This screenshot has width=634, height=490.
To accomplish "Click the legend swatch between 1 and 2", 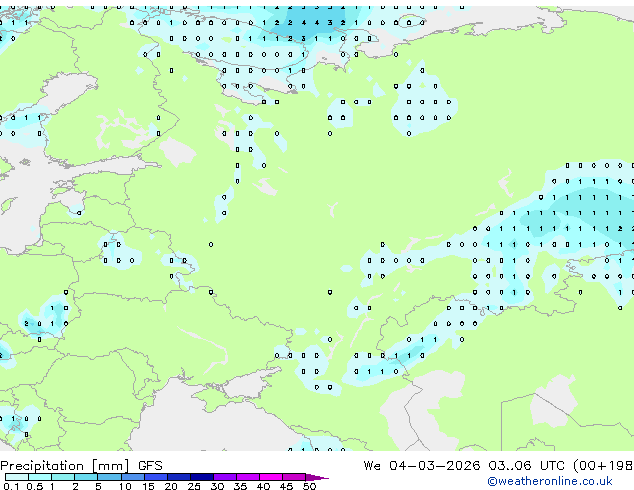I will coord(63,477).
